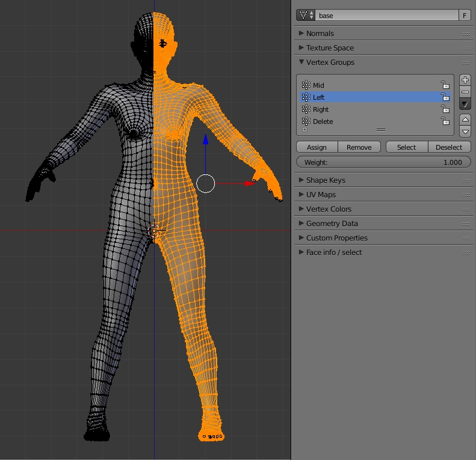Toggle fake user F button for base mesh
The height and width of the screenshot is (460, 476).
coord(465,16)
